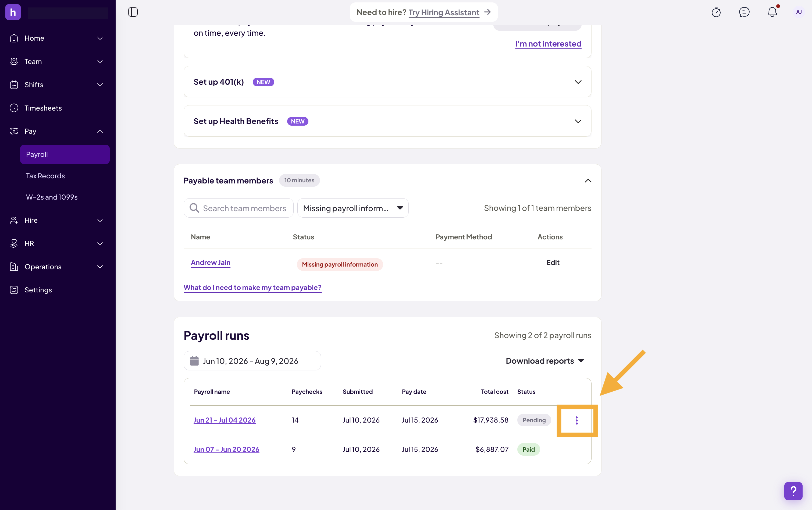Expand the Hire menu chevron

click(100, 220)
